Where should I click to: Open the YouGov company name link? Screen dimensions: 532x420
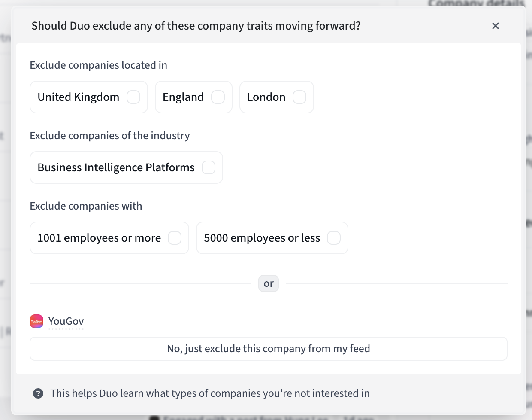tap(66, 321)
